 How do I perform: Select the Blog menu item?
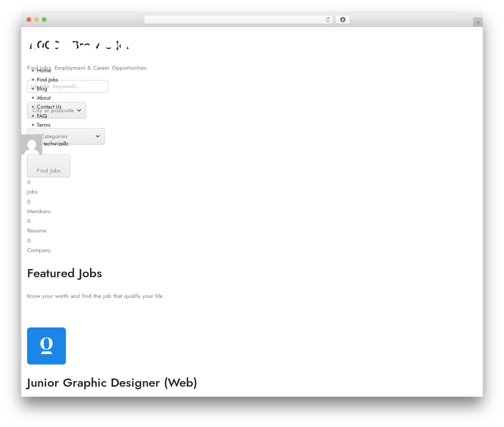pyautogui.click(x=42, y=89)
